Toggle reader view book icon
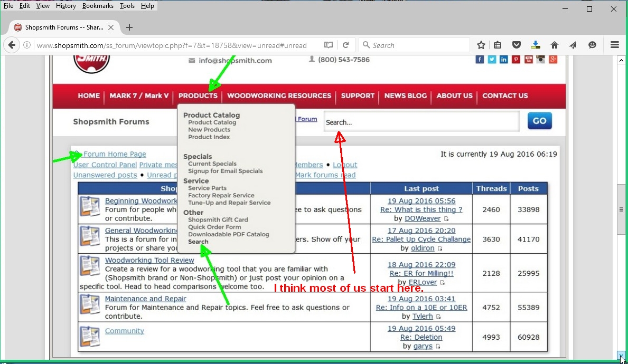The image size is (628, 364). [329, 45]
